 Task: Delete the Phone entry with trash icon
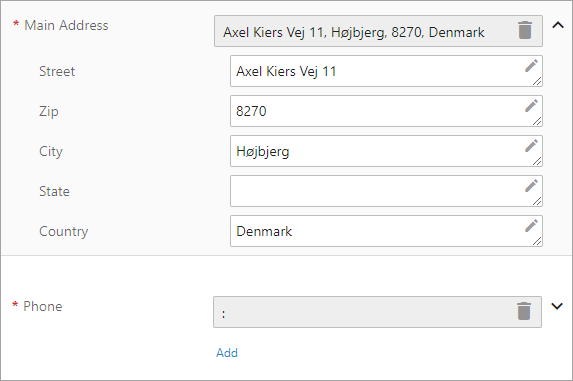pyautogui.click(x=524, y=312)
